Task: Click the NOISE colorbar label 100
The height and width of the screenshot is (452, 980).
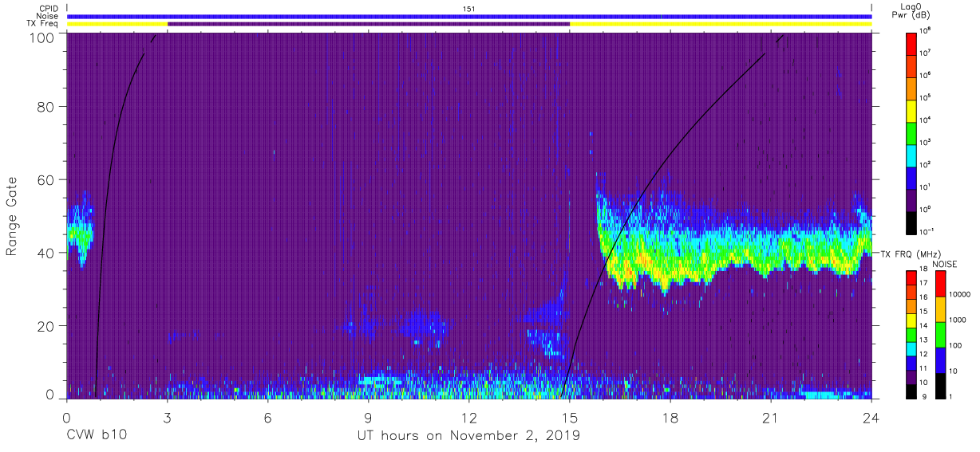Action: pyautogui.click(x=954, y=347)
